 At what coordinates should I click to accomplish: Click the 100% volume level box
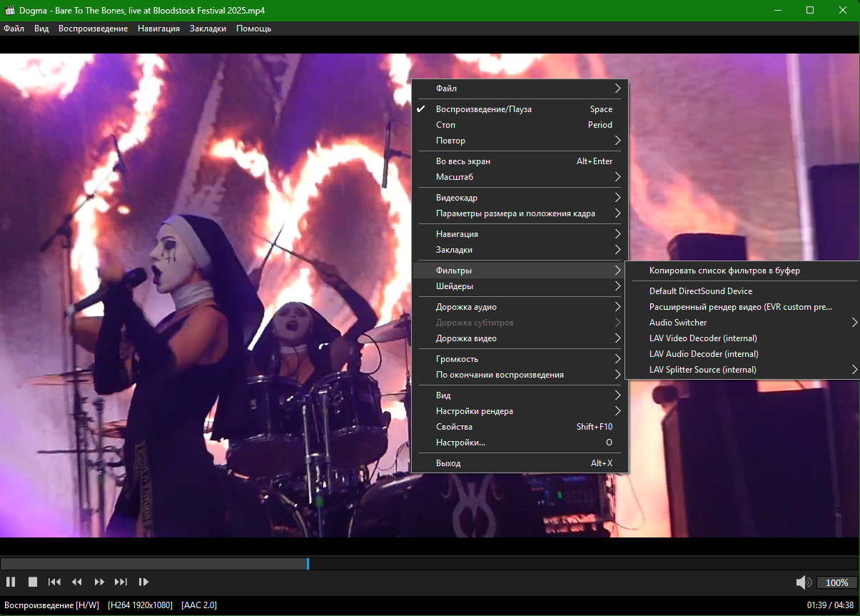click(x=836, y=582)
